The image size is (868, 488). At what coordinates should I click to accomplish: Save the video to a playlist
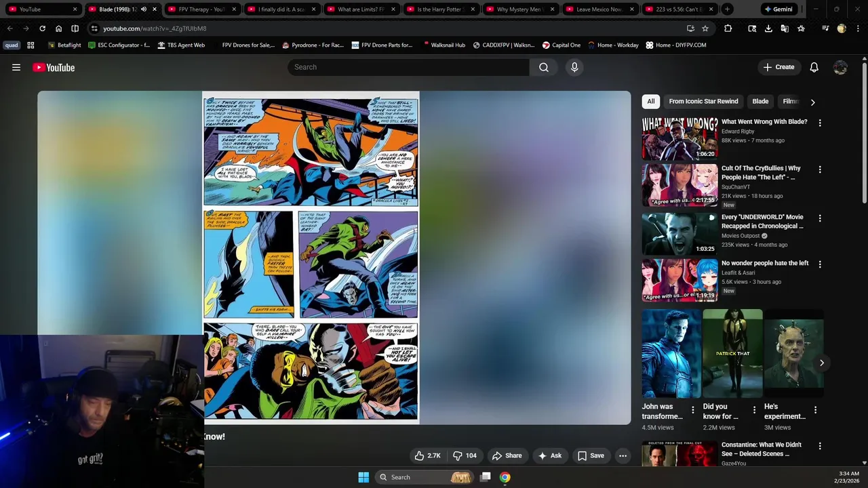[591, 455]
